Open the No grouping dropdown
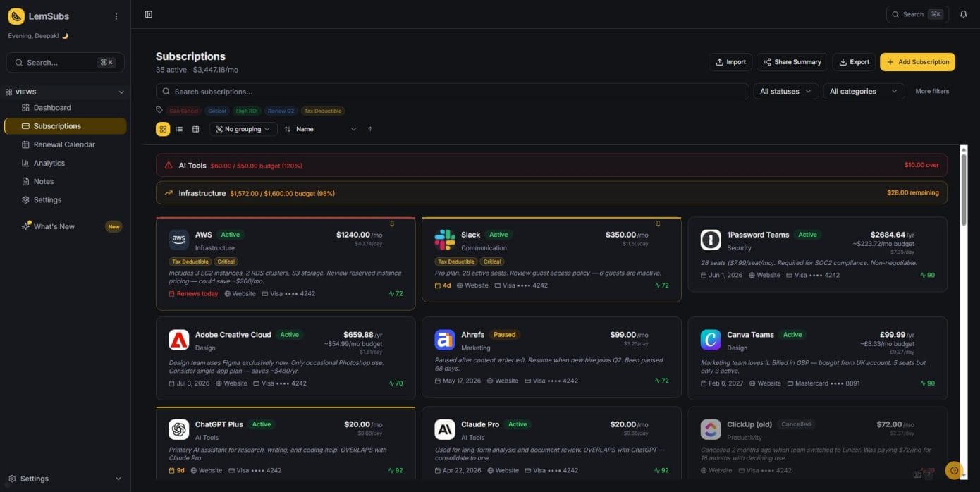Screen dimensions: 980x492 (243, 129)
